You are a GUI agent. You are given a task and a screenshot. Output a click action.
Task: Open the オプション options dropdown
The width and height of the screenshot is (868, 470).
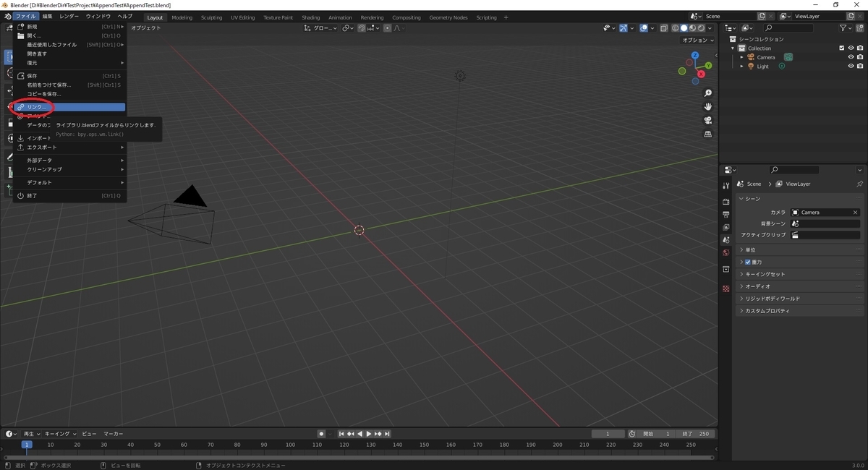click(x=698, y=40)
